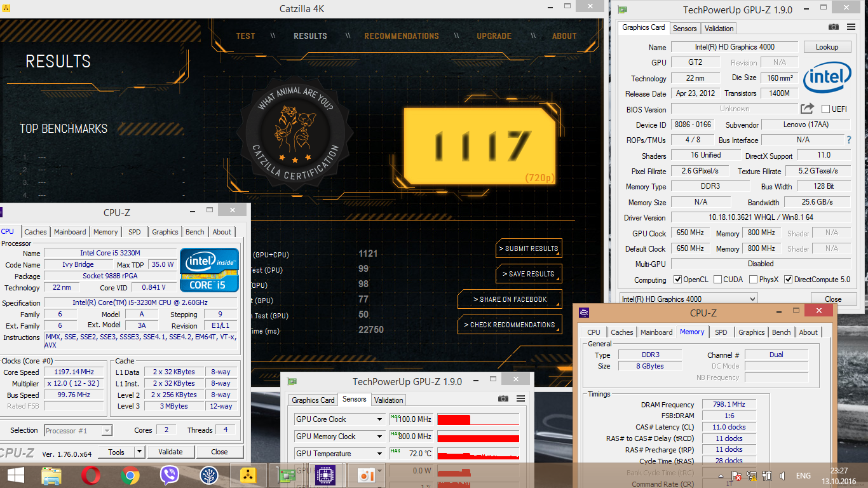Click the camera icon in GPU-Z Sensors window
Screen dimensions: 868x488
click(x=503, y=398)
